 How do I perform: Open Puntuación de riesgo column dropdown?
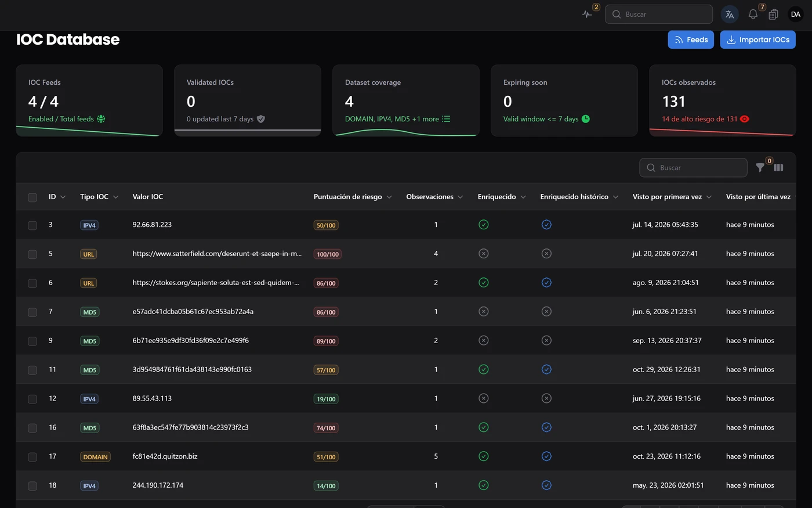389,197
